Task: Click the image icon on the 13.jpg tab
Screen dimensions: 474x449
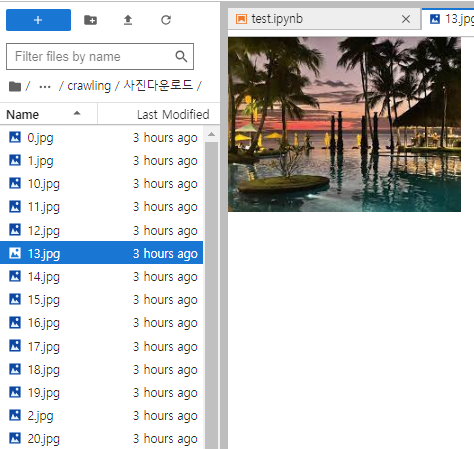Action: click(x=435, y=19)
